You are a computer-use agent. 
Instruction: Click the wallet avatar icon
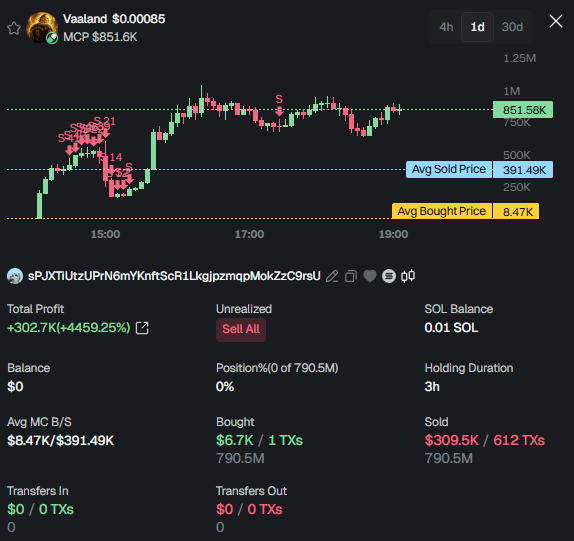[x=15, y=276]
